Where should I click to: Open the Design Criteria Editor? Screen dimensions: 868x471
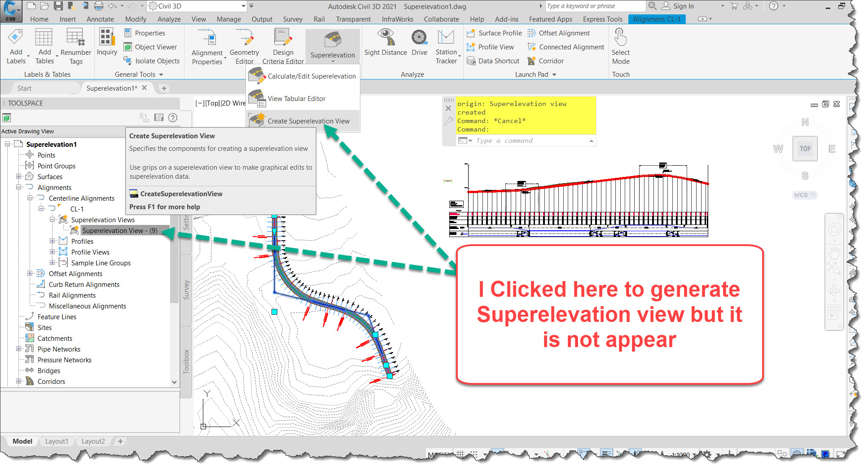coord(283,45)
